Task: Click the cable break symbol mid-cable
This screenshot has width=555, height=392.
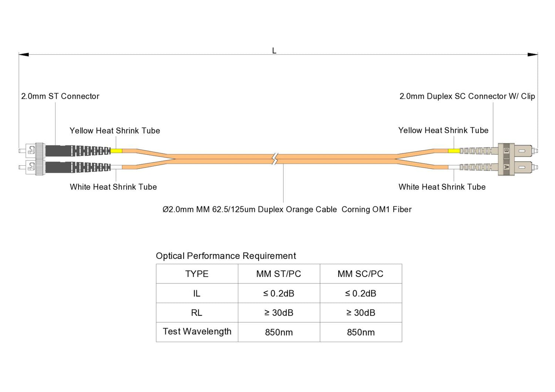Action: (275, 159)
